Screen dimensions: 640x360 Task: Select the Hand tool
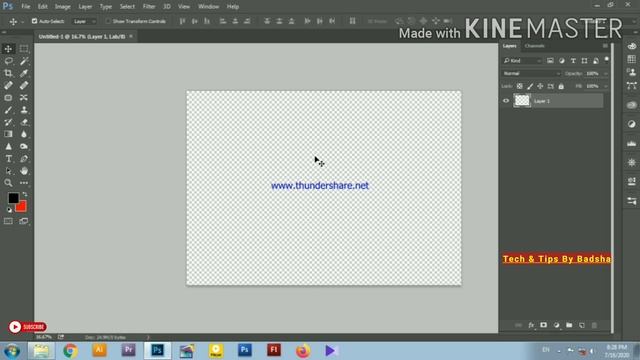coord(24,171)
